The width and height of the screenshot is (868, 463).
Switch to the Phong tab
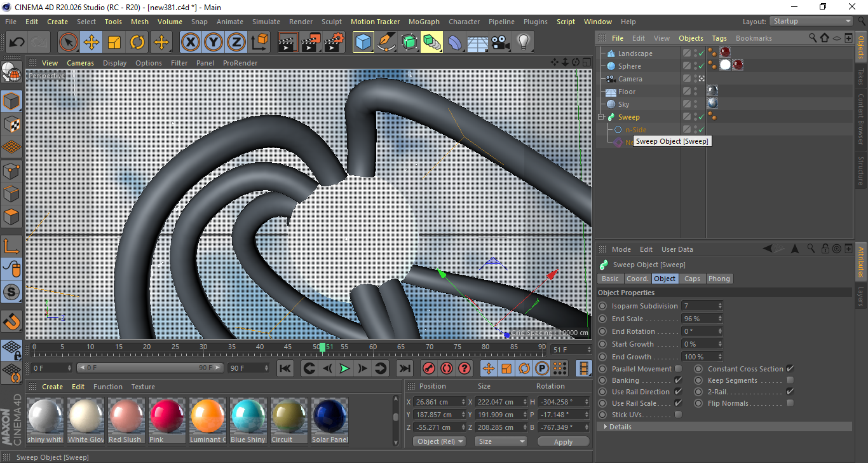click(x=719, y=279)
